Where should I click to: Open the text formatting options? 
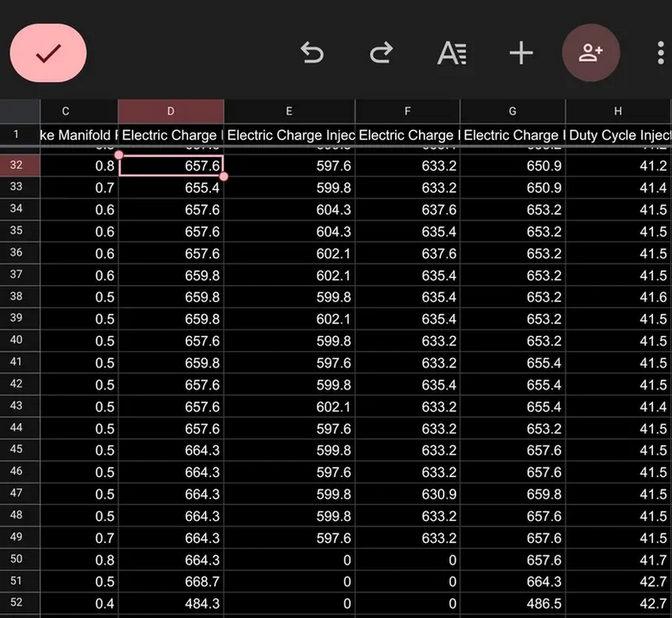point(451,54)
